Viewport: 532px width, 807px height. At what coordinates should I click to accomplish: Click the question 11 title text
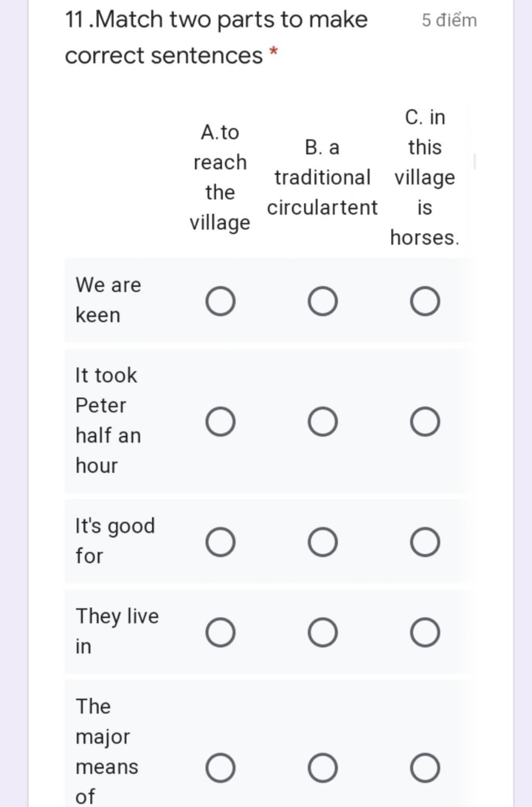pos(216,37)
